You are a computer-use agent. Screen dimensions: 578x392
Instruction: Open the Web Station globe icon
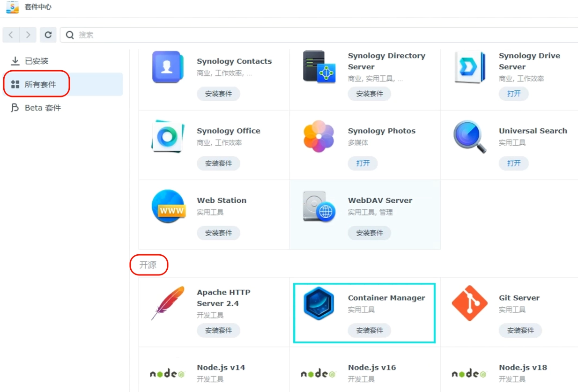(168, 206)
